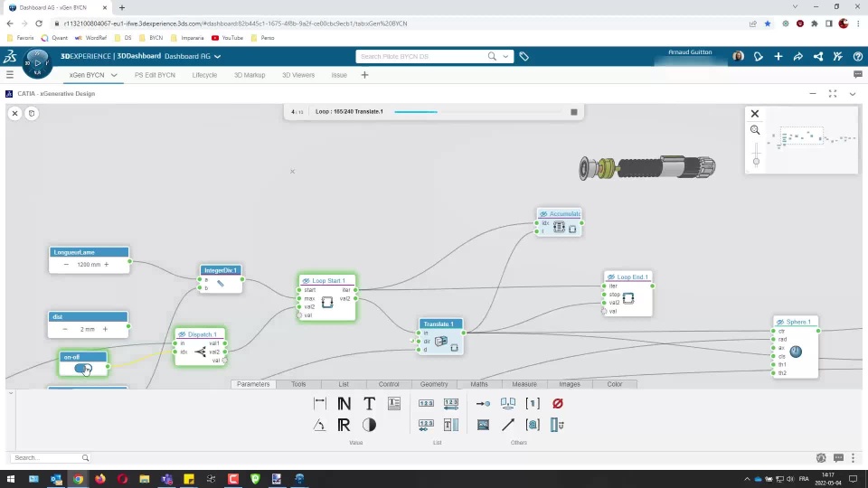The width and height of the screenshot is (868, 488).
Task: Add the plane selection node in Others
Action: pyautogui.click(x=507, y=403)
